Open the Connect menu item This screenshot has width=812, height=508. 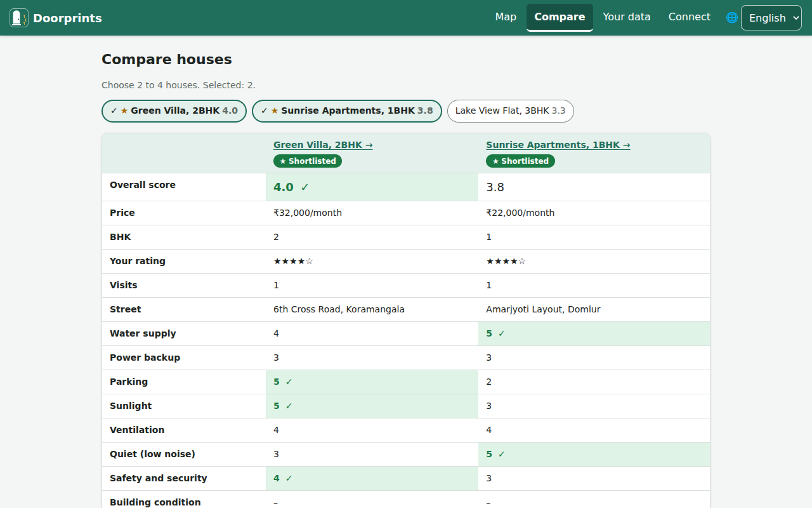tap(690, 17)
